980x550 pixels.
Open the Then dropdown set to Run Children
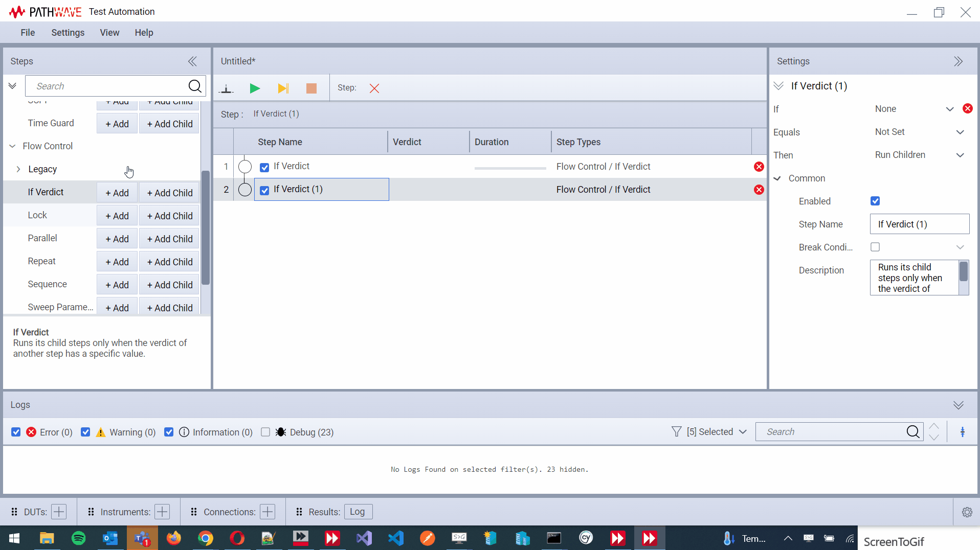pyautogui.click(x=960, y=155)
